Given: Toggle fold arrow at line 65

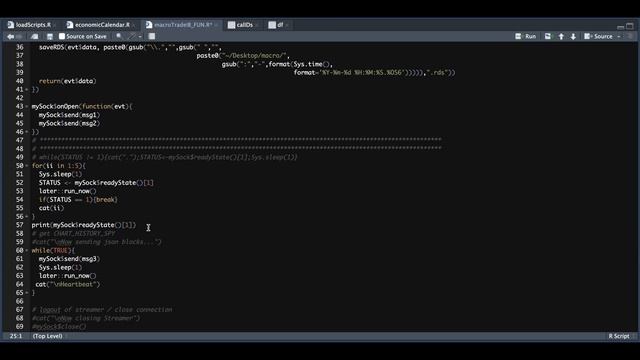Looking at the screenshot, I should tap(27, 293).
